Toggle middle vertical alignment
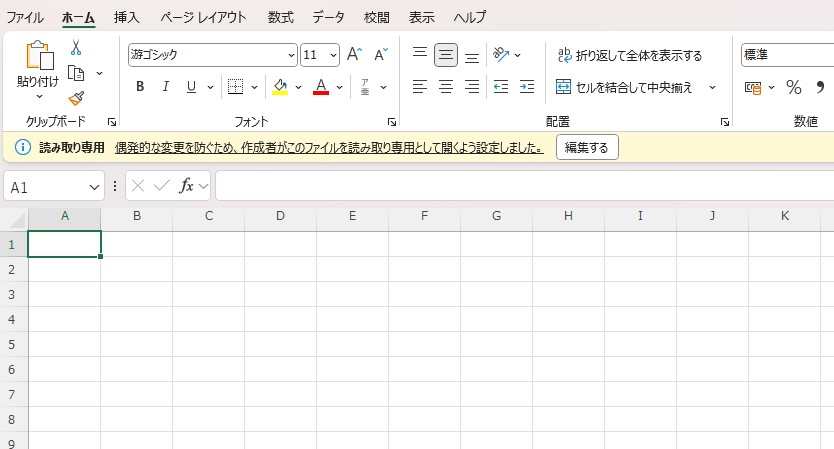Screen dimensions: 834x449 coord(446,55)
